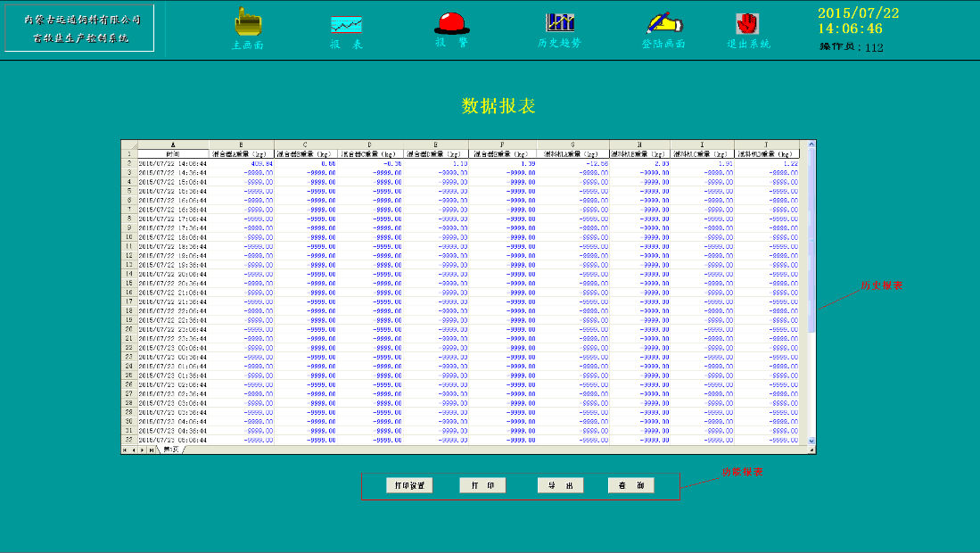Click the 打印设置 print setup button
The width and height of the screenshot is (980, 553).
coord(409,485)
